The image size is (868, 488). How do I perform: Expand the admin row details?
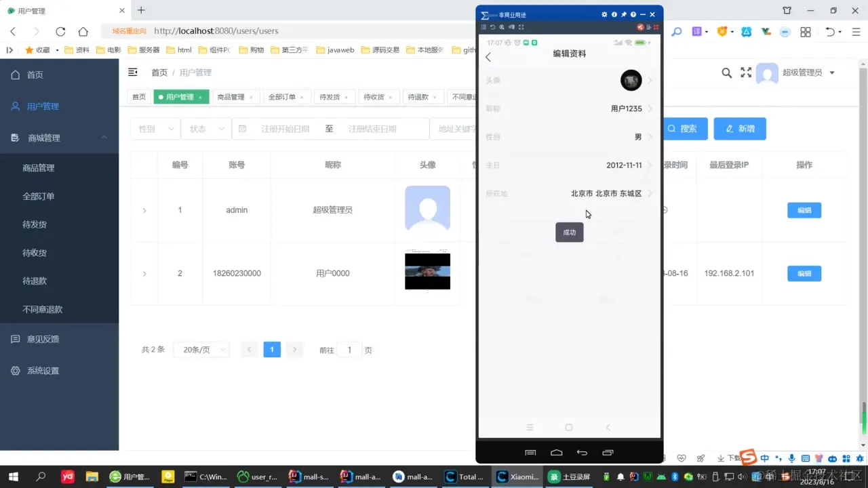click(144, 211)
